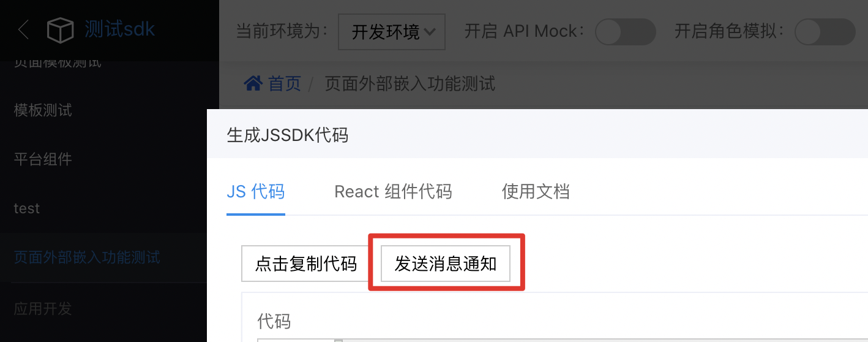The width and height of the screenshot is (868, 342).
Task: Open the 开发环境 environment dropdown
Action: coord(392,32)
